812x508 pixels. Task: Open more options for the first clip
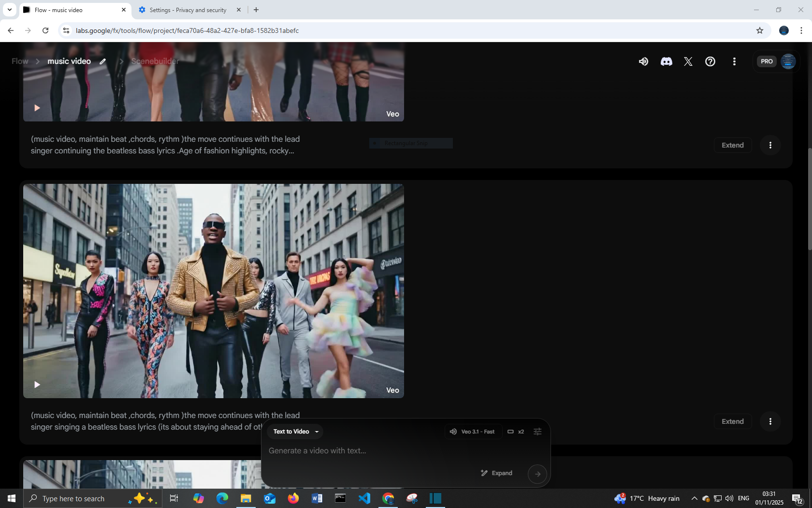[x=770, y=145]
